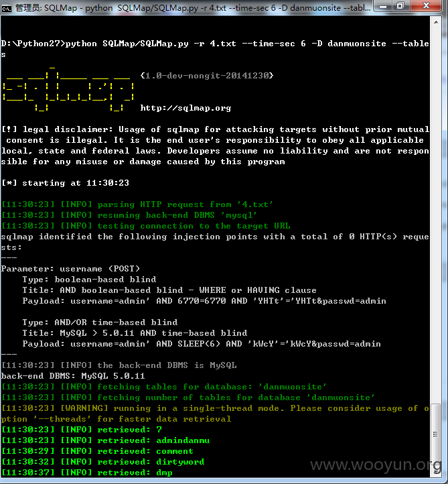Click the '[WARNING] running in a single-thread mode' line
The height and width of the screenshot is (484, 448).
(x=215, y=408)
